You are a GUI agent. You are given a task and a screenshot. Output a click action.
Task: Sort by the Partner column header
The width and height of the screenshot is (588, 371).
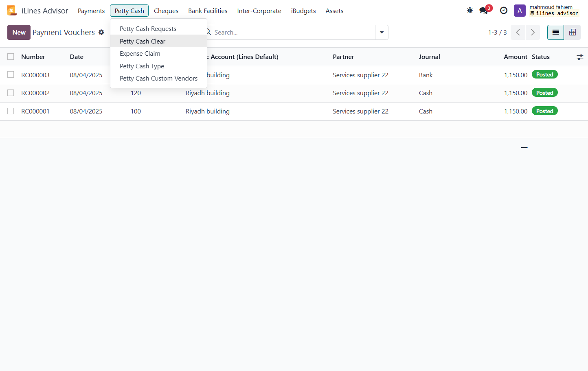pos(343,57)
